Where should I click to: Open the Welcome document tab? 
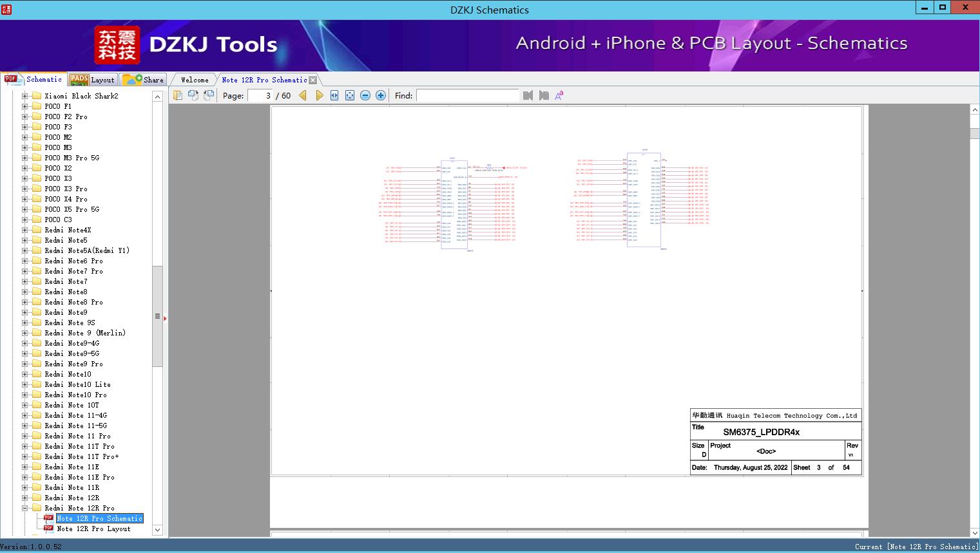tap(195, 80)
